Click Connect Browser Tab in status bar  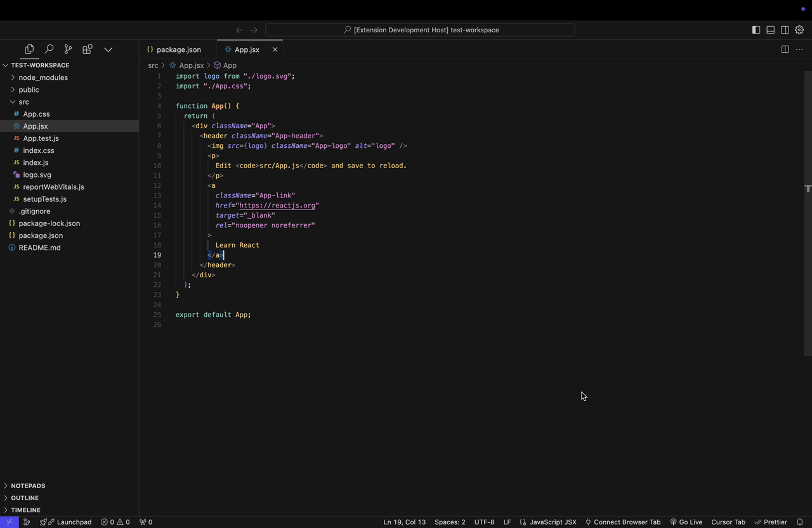(x=622, y=522)
